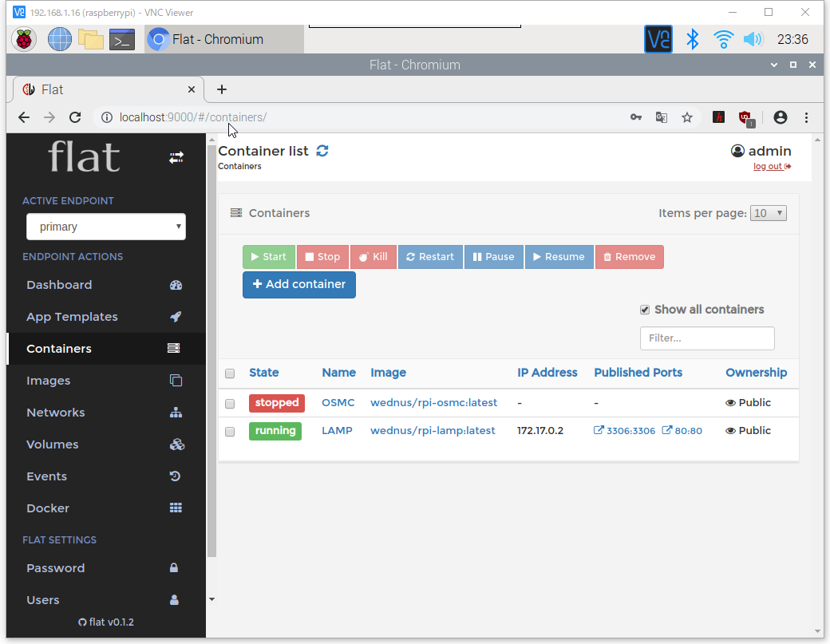Screen dimensions: 830x644
Task: Open Volumes in the sidebar
Action: pyautogui.click(x=106, y=444)
